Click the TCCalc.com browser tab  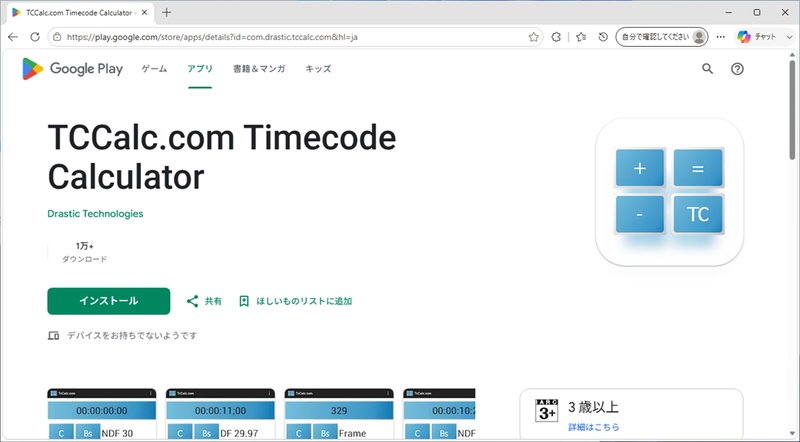click(80, 13)
